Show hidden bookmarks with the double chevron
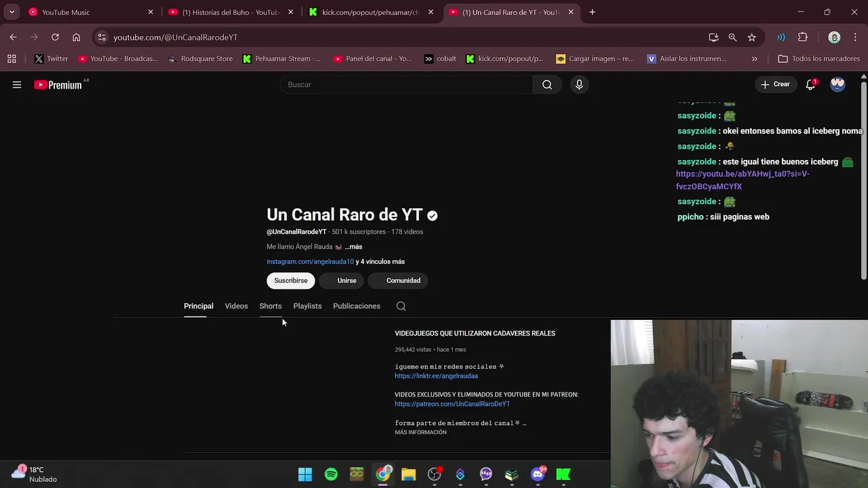Image resolution: width=868 pixels, height=488 pixels. (x=754, y=59)
